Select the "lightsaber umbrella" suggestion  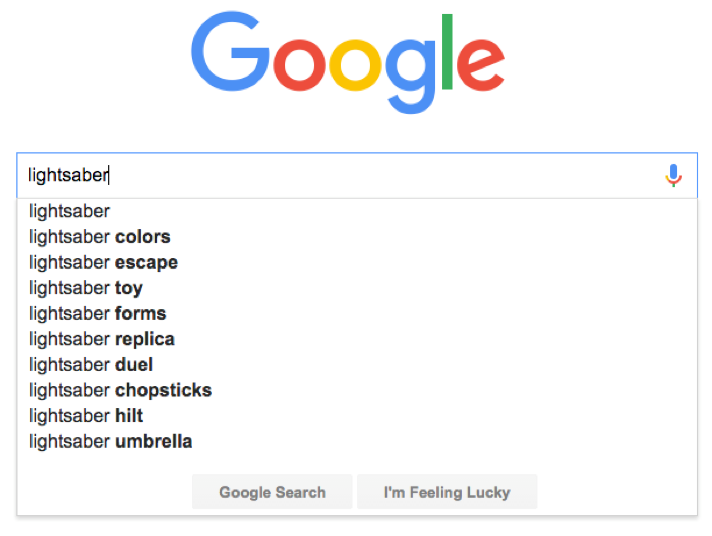point(110,441)
